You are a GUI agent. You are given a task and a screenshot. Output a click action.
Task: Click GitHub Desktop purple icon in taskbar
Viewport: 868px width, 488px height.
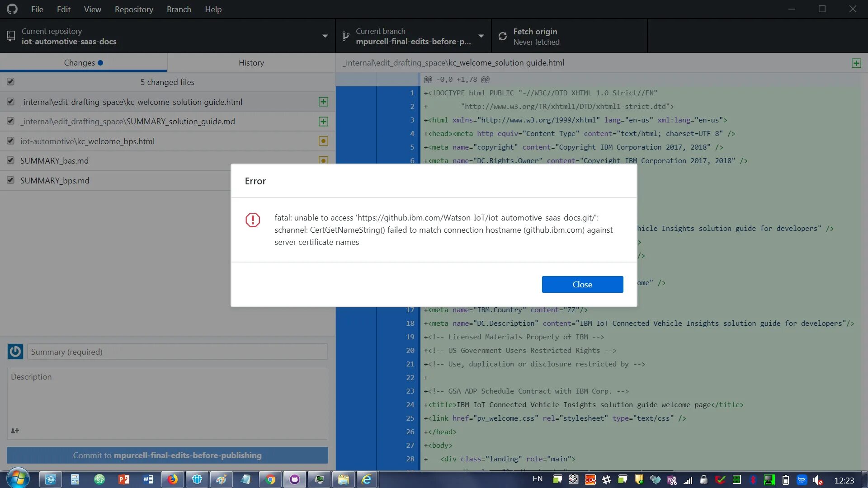(295, 479)
